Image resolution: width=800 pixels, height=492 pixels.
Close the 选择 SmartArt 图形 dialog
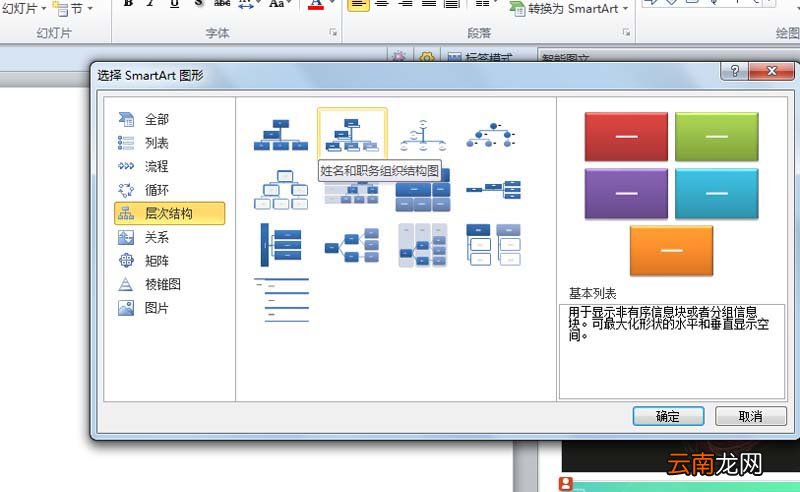click(x=772, y=71)
